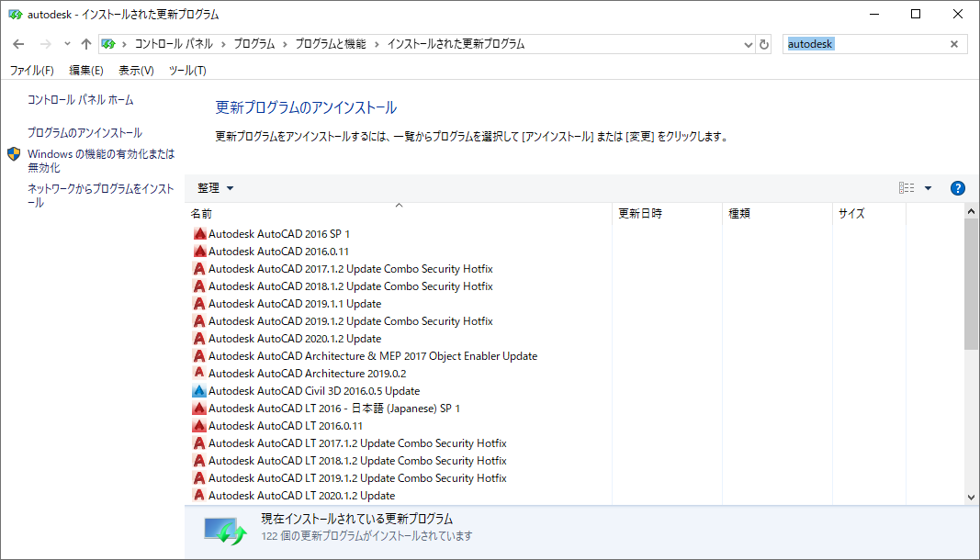The height and width of the screenshot is (560, 980).
Task: Open the ファイル(F) menu
Action: (31, 71)
